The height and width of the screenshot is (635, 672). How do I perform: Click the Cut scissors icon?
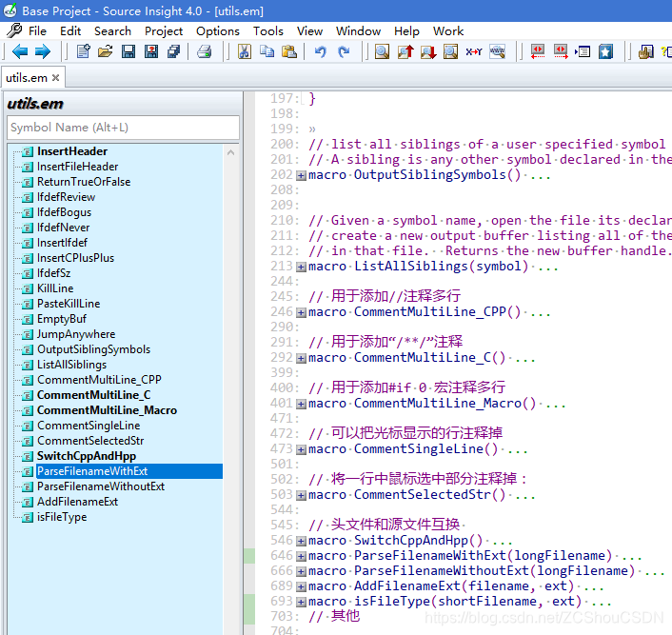[x=245, y=51]
